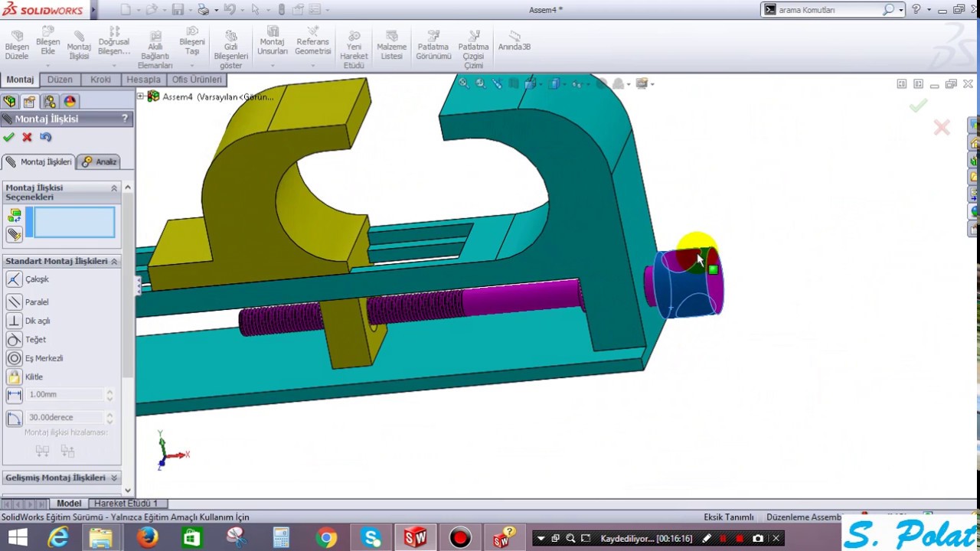The height and width of the screenshot is (551, 980).
Task: Click blue undo arrow in mate panel
Action: (46, 137)
